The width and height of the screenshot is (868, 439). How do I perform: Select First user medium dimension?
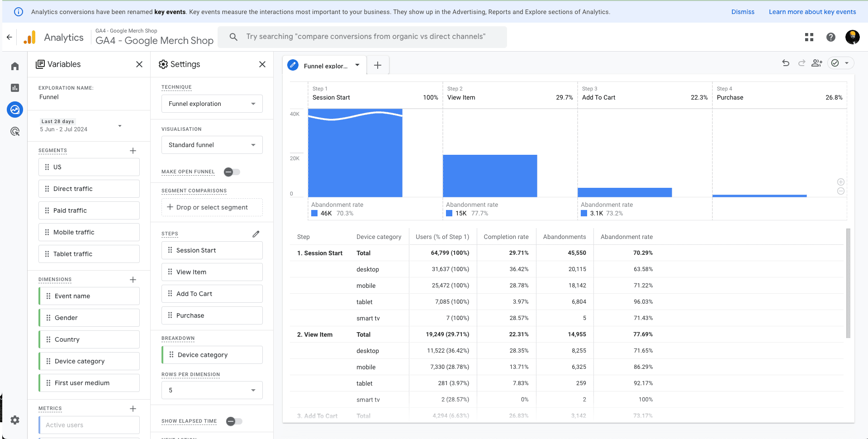pos(89,383)
